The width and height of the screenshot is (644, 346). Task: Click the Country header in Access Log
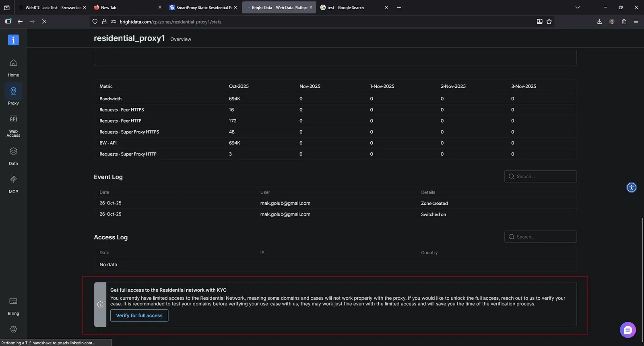tap(429, 253)
